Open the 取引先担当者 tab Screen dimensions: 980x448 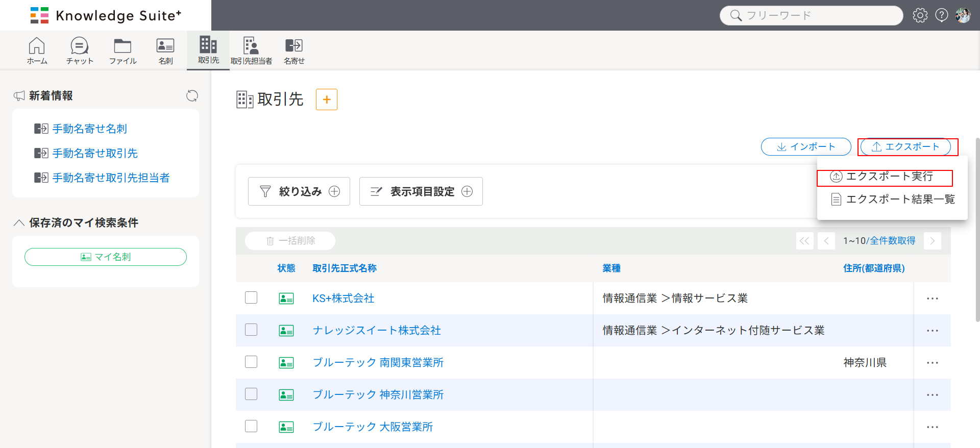pos(251,51)
